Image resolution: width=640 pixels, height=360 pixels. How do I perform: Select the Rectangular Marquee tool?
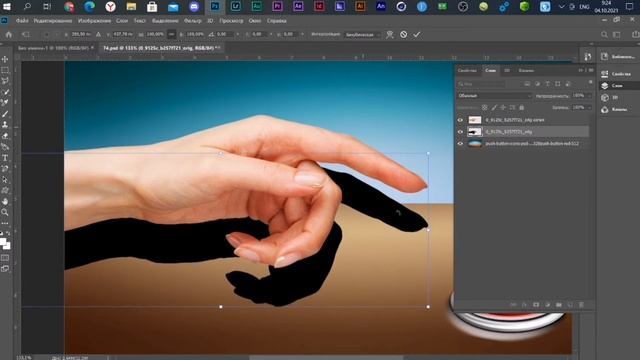click(5, 70)
